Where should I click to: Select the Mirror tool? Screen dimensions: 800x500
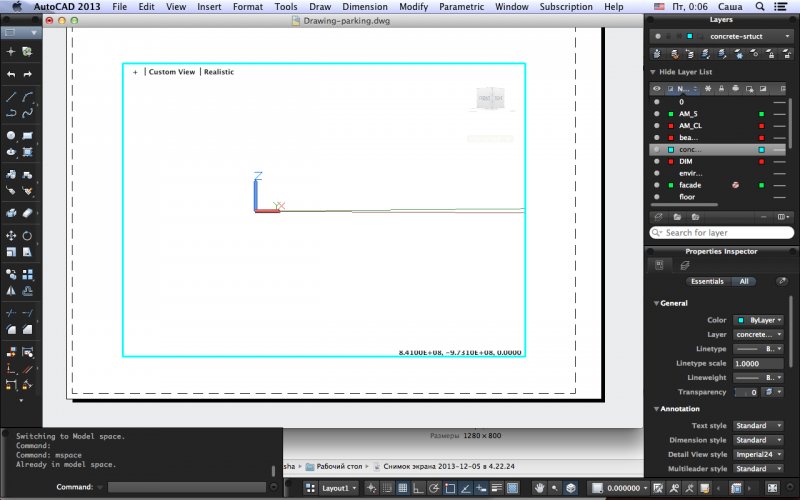pos(11,291)
